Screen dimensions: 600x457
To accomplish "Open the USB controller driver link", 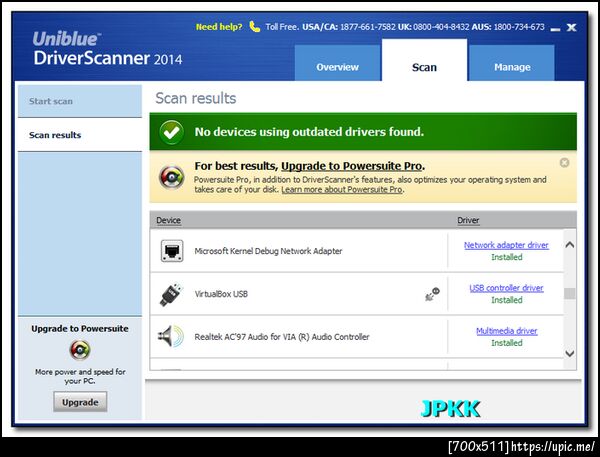I will 506,288.
